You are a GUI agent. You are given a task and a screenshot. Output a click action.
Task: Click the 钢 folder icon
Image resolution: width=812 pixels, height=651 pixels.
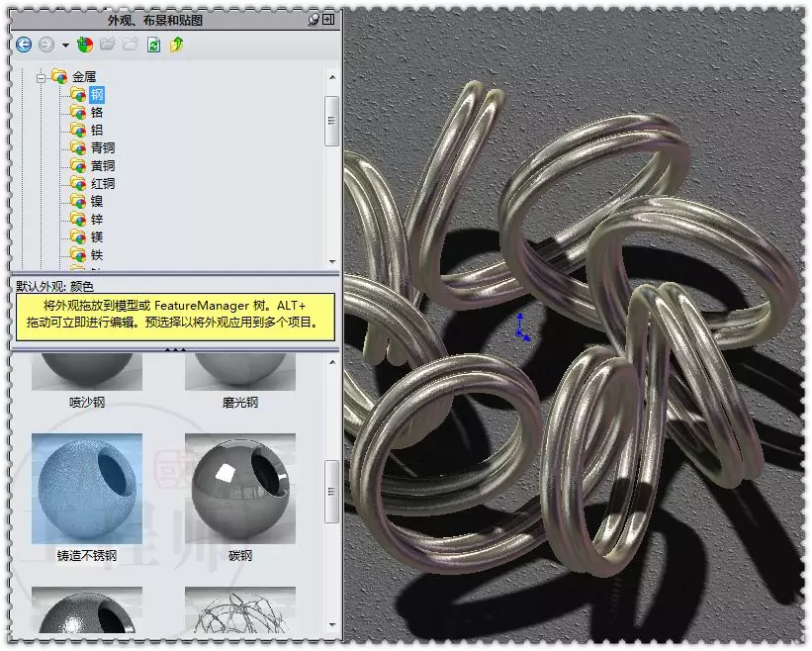pos(78,95)
